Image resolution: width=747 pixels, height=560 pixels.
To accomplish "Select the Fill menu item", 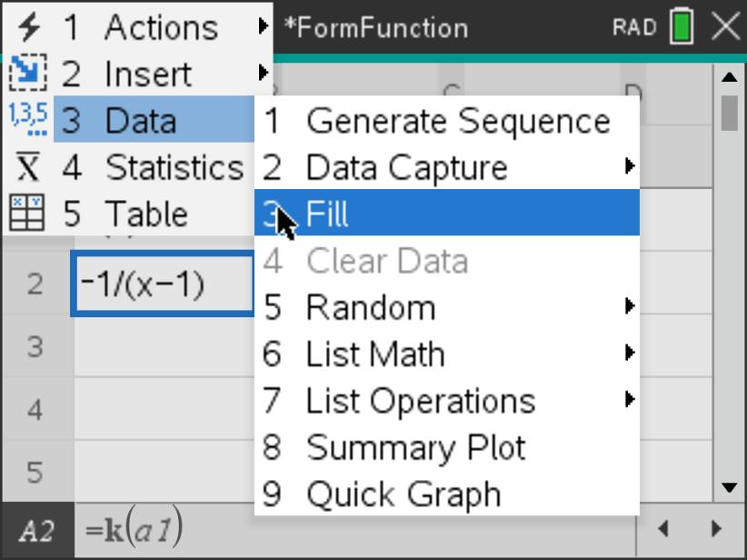I will pos(445,214).
